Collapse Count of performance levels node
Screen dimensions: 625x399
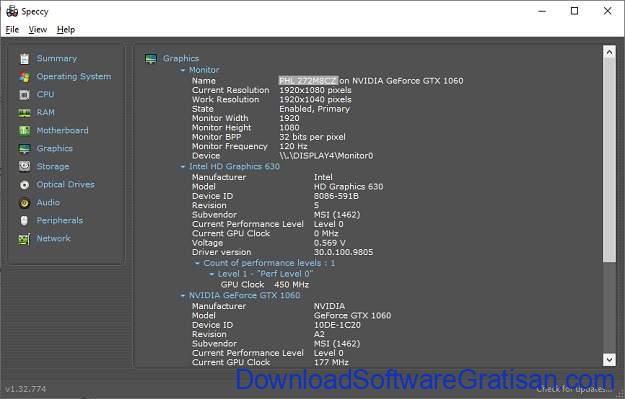click(197, 263)
